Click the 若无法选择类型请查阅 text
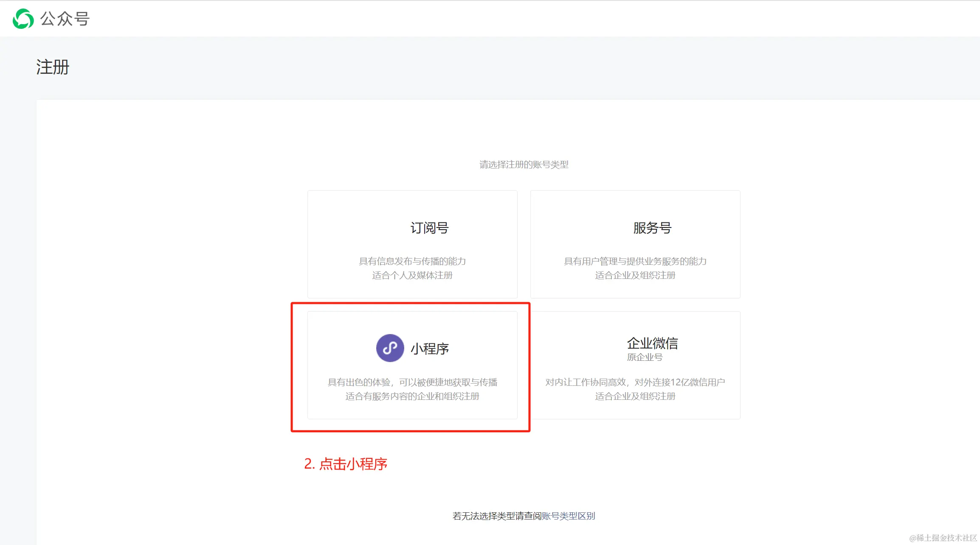Screen dimensions: 980x545 497,516
